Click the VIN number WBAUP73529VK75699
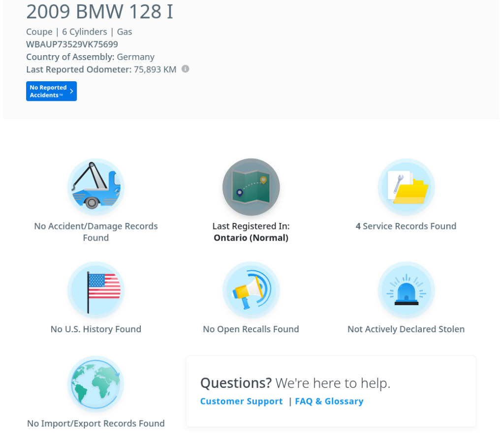504x443 pixels. click(72, 44)
